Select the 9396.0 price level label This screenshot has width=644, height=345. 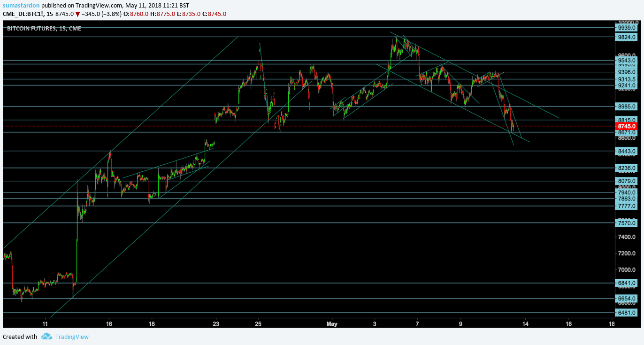tap(627, 72)
